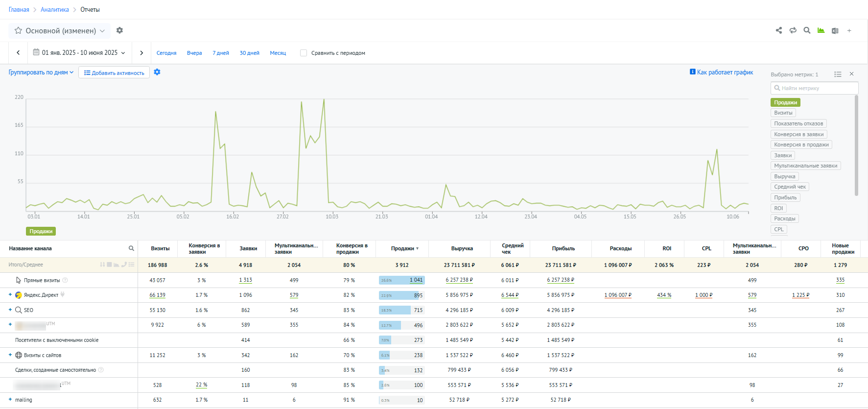
Task: Click the green chart display icon
Action: 821,30
